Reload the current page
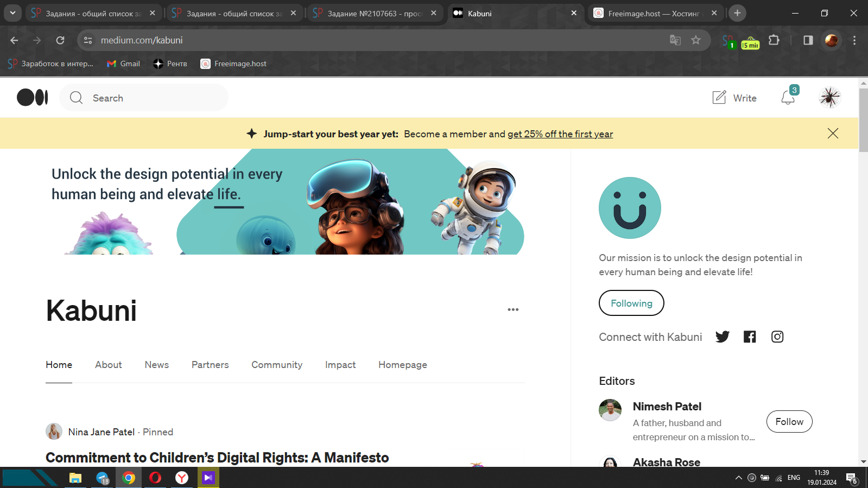The width and height of the screenshot is (868, 488). (60, 40)
